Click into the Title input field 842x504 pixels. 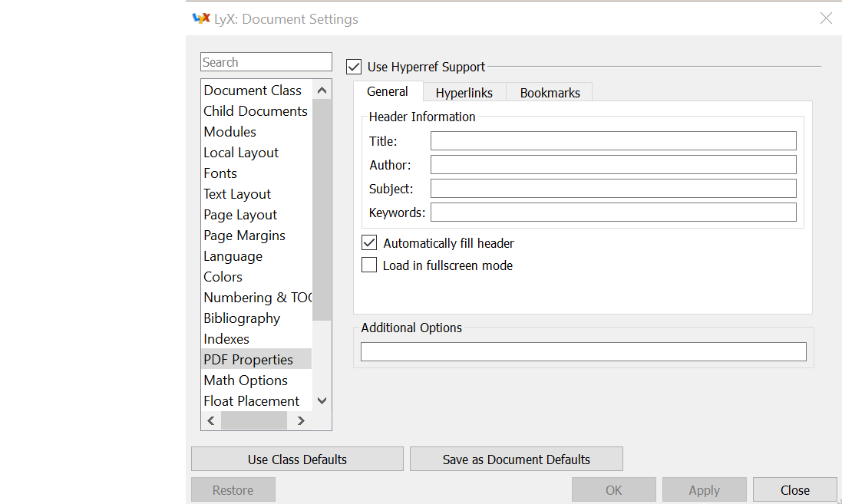point(613,141)
